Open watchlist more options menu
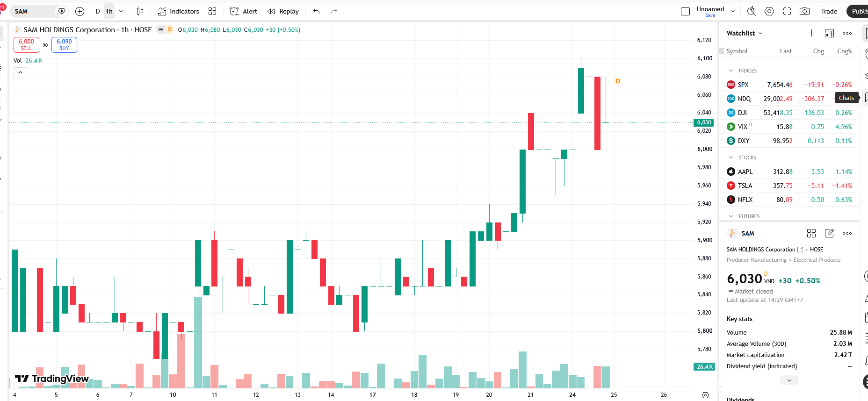This screenshot has width=868, height=401. tap(847, 33)
